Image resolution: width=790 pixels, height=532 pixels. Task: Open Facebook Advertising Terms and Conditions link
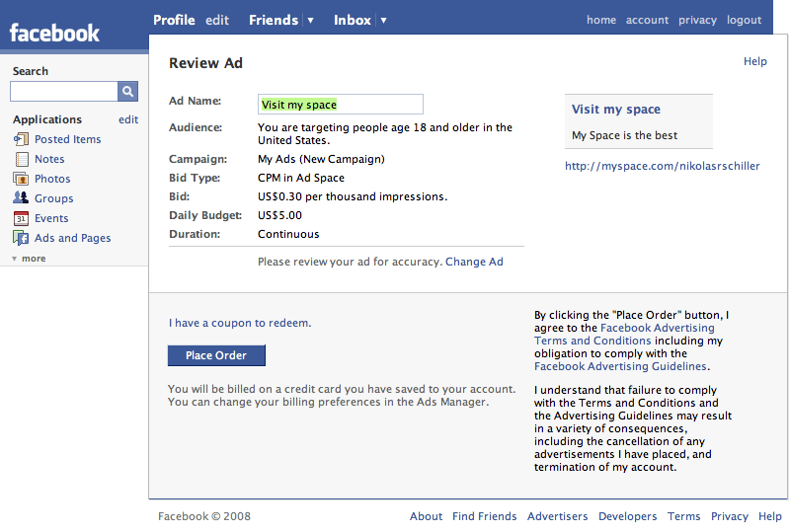pyautogui.click(x=625, y=334)
